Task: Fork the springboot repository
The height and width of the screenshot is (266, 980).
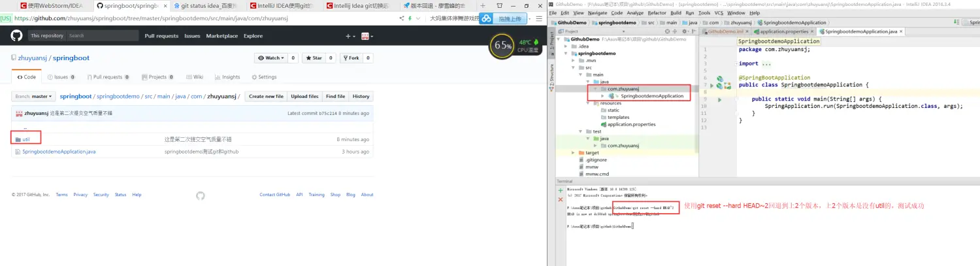Action: (x=351, y=58)
